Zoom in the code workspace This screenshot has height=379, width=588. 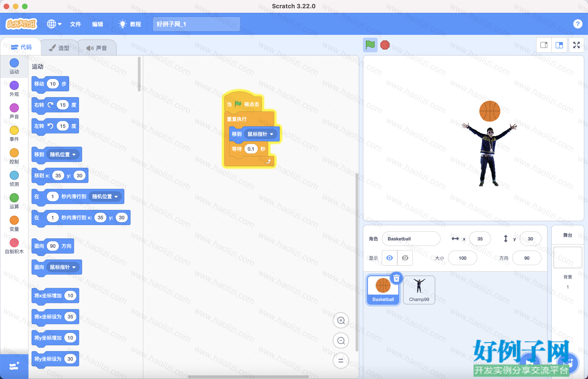[341, 320]
